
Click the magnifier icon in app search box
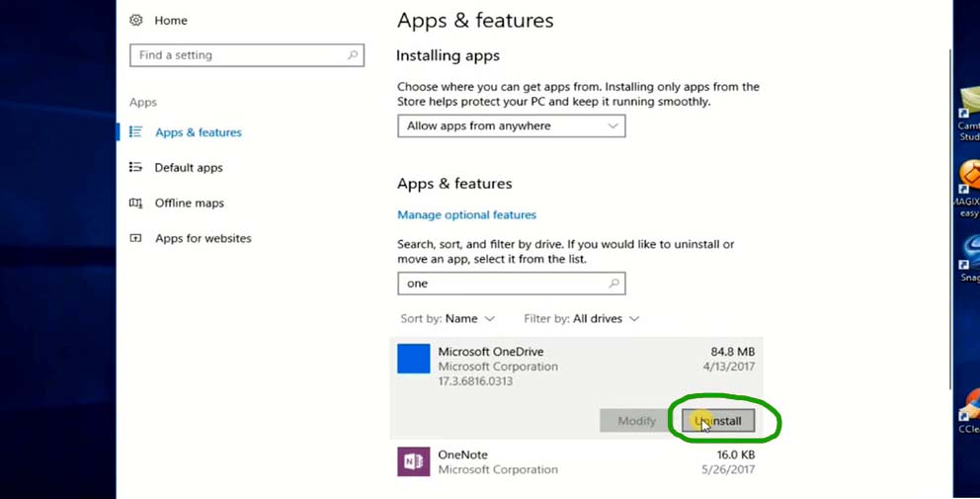click(x=613, y=284)
